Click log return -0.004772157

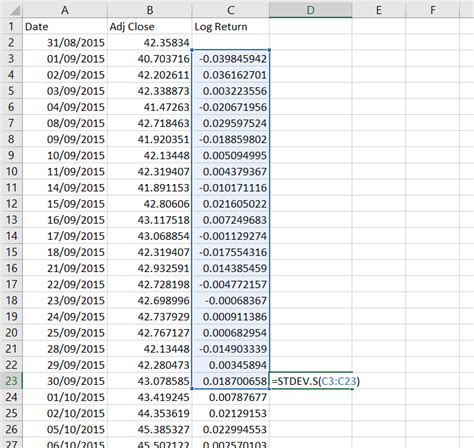pos(231,284)
